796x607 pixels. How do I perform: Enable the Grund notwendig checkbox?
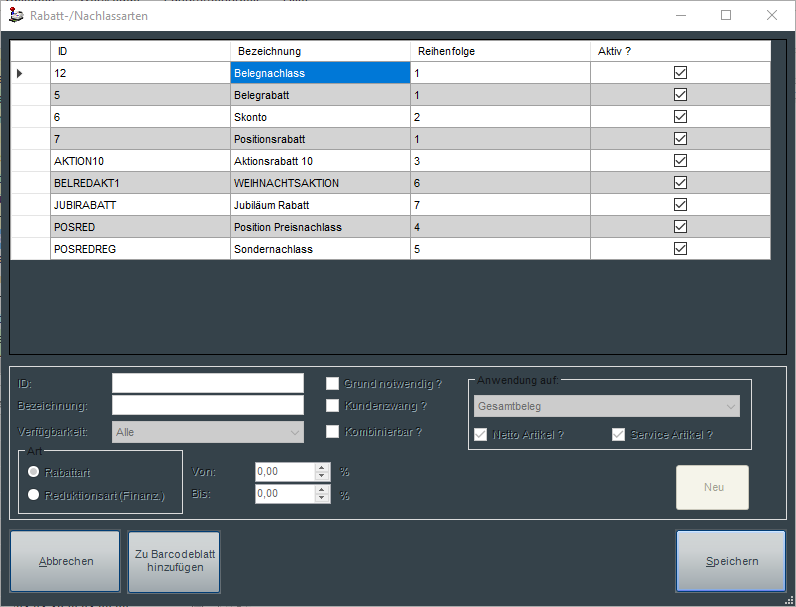point(332,383)
